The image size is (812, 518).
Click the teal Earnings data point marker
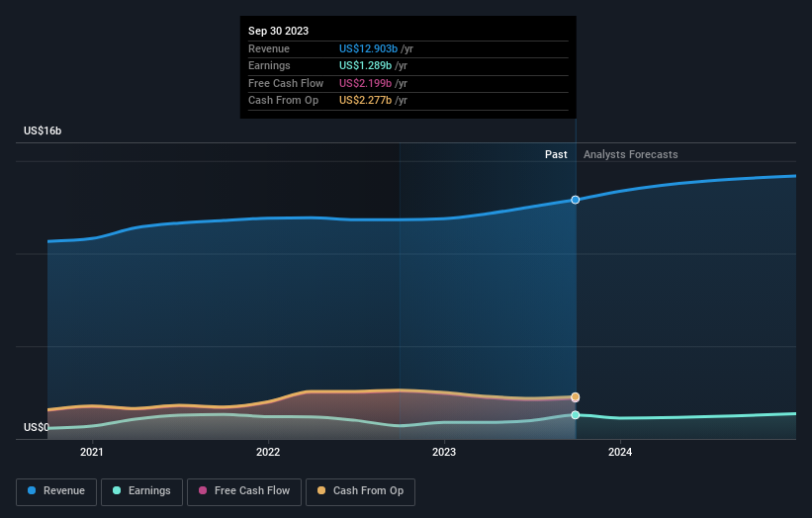(575, 415)
